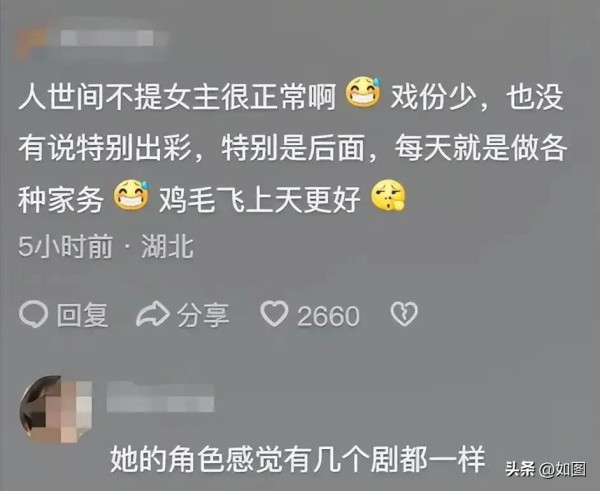Click the 5小时前 timestamp
The width and height of the screenshot is (600, 491).
[x=66, y=247]
